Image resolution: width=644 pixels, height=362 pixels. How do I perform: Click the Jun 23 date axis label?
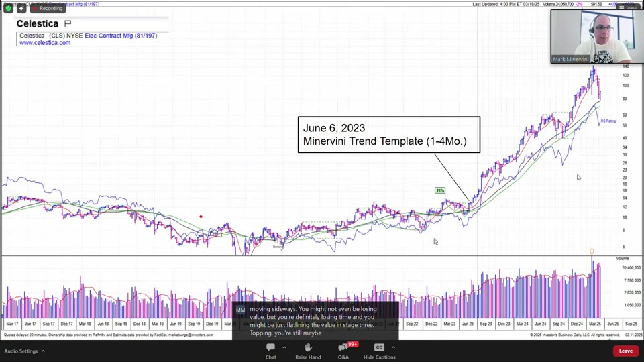(468, 324)
